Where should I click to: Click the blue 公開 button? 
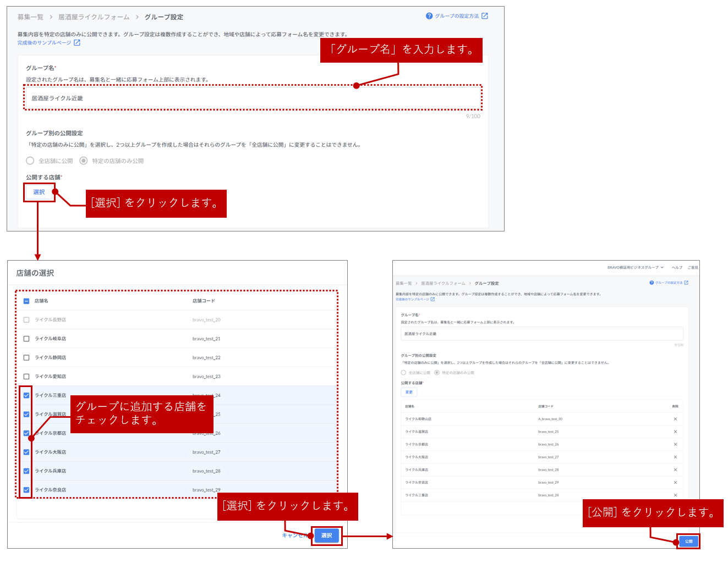(x=688, y=542)
